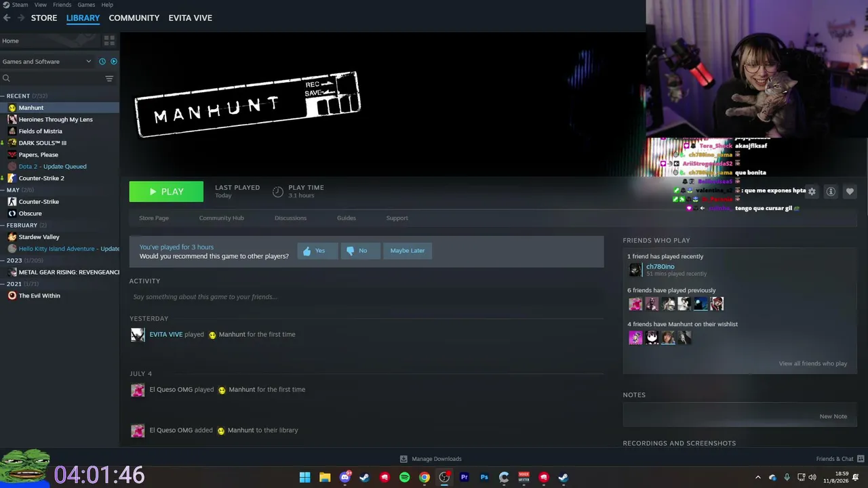Open Games and Software filter dropdown
This screenshot has height=488, width=868.
coord(47,62)
